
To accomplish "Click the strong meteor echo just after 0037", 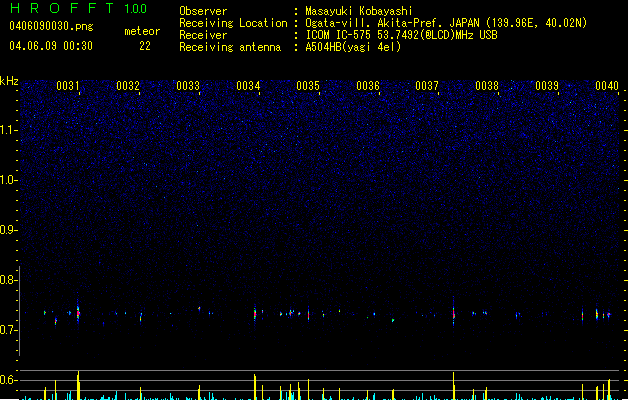I will 454,313.
